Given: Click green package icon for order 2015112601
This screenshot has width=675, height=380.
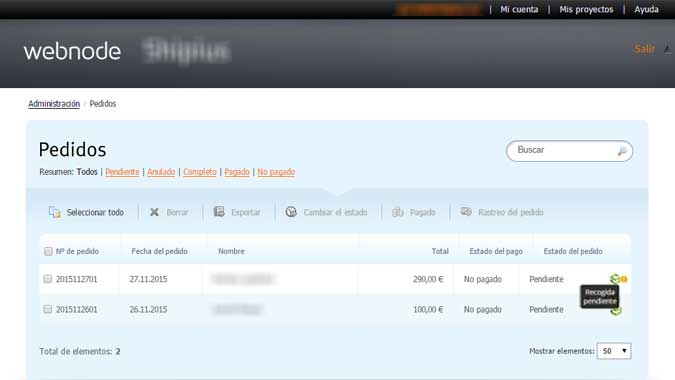Looking at the screenshot, I should pyautogui.click(x=616, y=311).
